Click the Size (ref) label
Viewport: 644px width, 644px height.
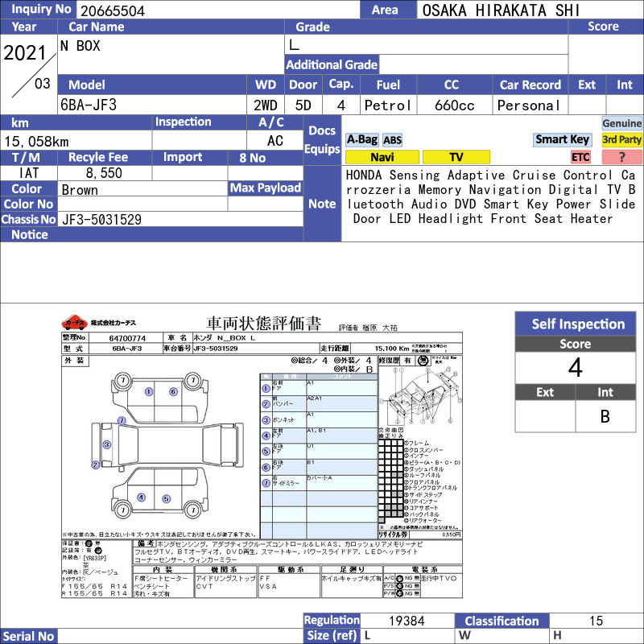[x=332, y=635]
